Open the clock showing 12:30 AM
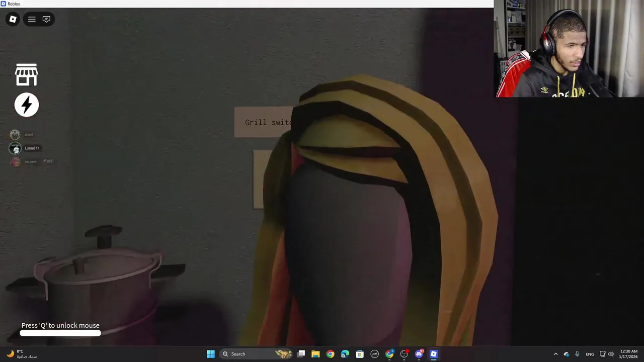Screen dimensions: 644x362 click(x=628, y=354)
